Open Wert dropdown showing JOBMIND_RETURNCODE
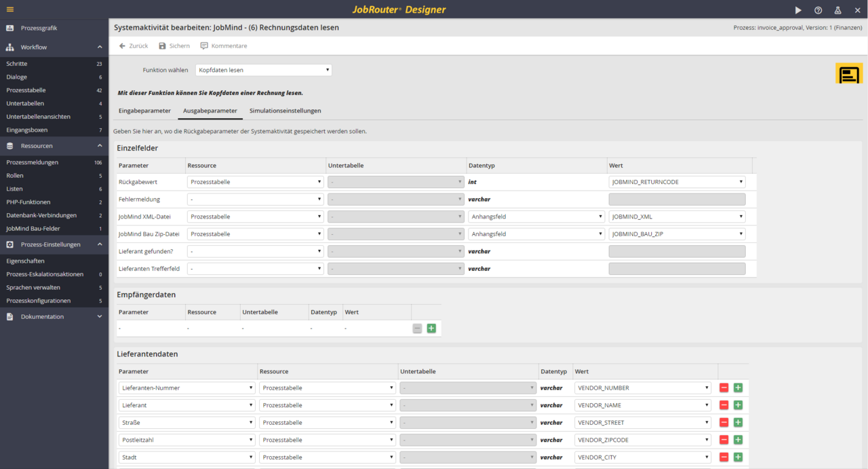This screenshot has width=868, height=469. [x=677, y=182]
